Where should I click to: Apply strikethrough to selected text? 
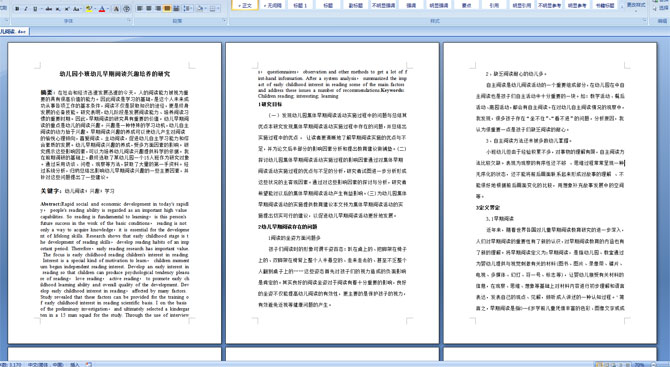pos(49,9)
